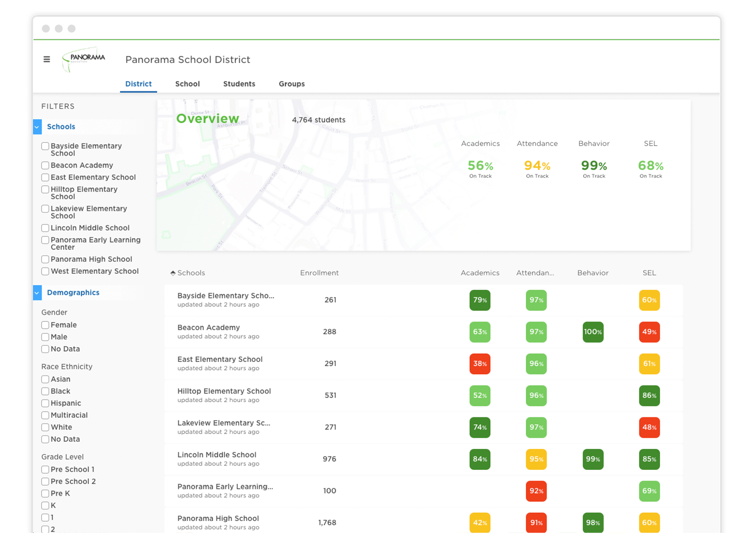Open Panorama High School in table
Screen dimensions: 756x553
(x=218, y=519)
